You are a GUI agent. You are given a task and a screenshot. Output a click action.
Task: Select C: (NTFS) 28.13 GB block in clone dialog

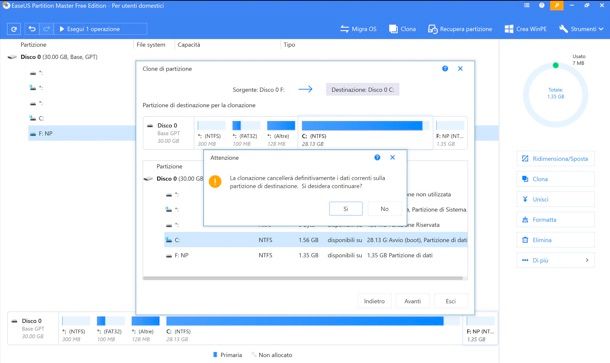[x=365, y=133]
